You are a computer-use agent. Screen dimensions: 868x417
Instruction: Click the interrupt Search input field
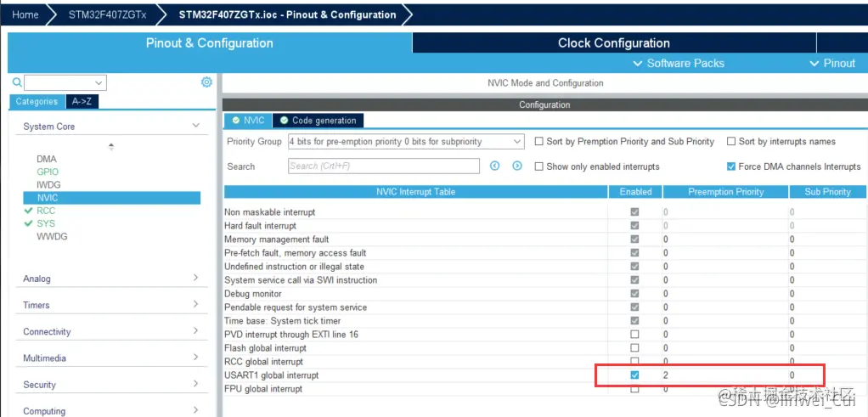[x=384, y=166]
